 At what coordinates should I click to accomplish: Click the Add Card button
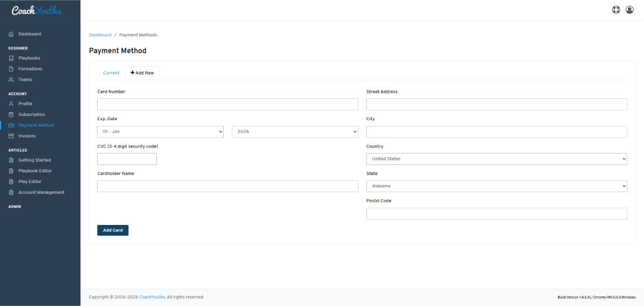113,230
